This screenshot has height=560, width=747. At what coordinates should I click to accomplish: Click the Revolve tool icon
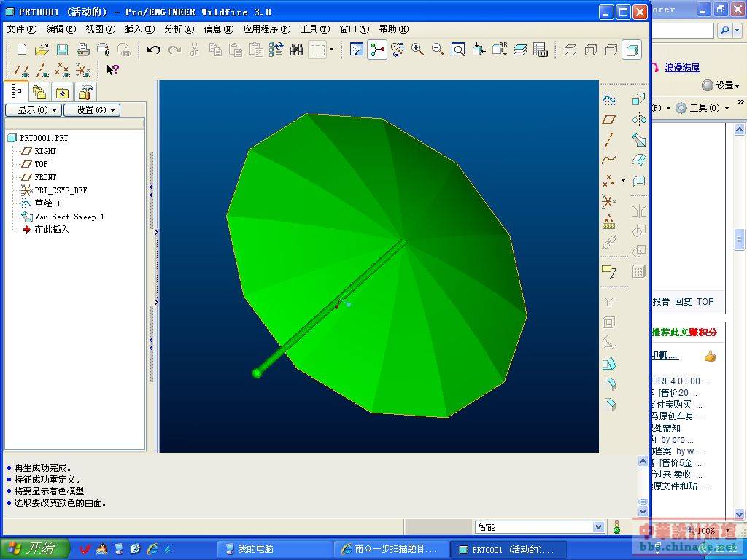pos(639,119)
